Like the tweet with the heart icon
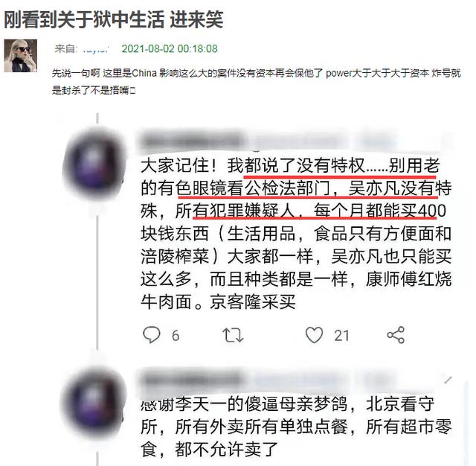 pyautogui.click(x=314, y=335)
